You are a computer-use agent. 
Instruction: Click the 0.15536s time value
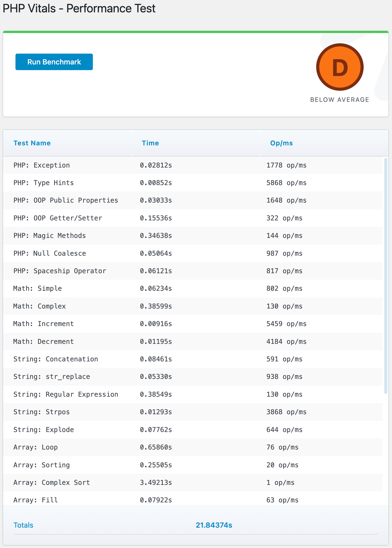[156, 218]
